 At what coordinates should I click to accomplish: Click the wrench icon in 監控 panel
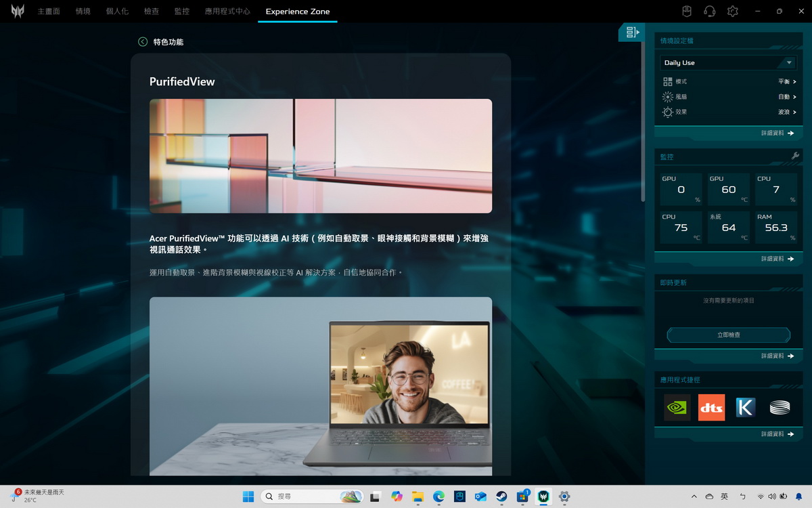click(795, 156)
